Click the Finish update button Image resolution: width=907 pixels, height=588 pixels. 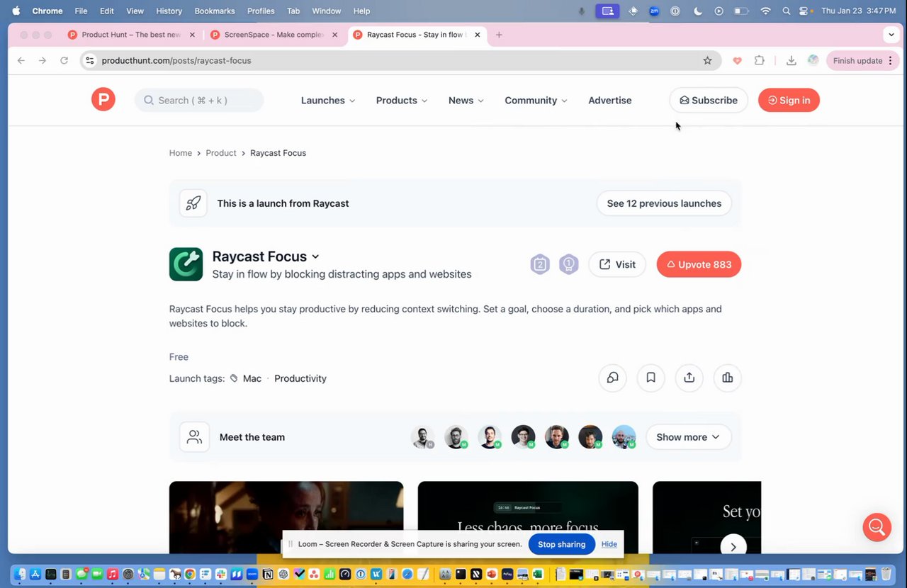pyautogui.click(x=863, y=61)
